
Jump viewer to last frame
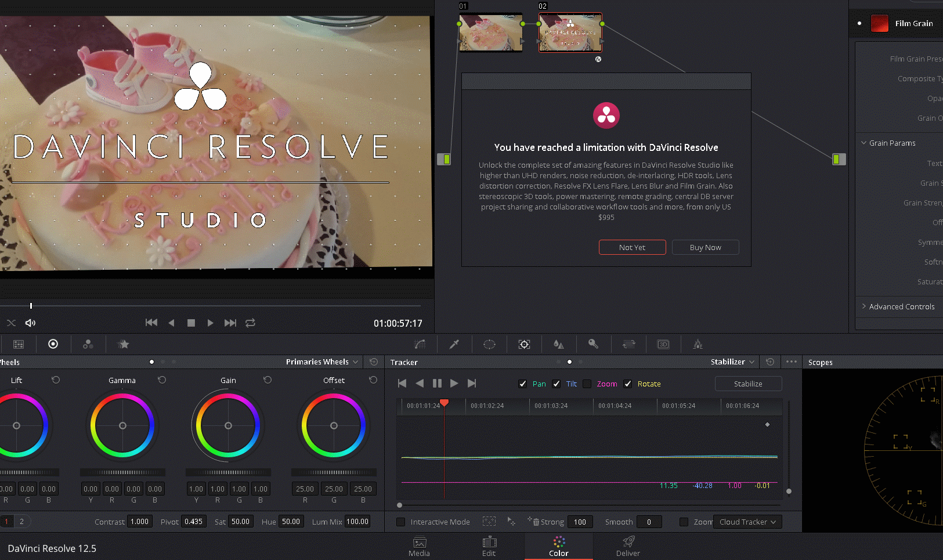point(230,323)
